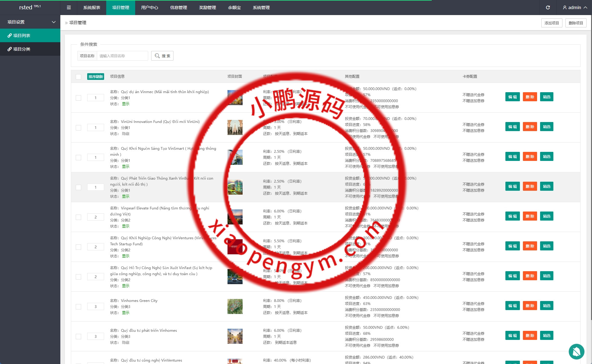The height and width of the screenshot is (364, 592).
Task: Click the 显示 status of the Vinmec row
Action: (126, 104)
